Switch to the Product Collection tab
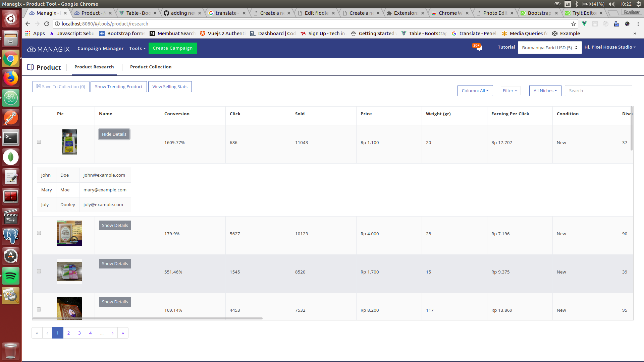Screen dimensions: 644x362 click(151, 67)
